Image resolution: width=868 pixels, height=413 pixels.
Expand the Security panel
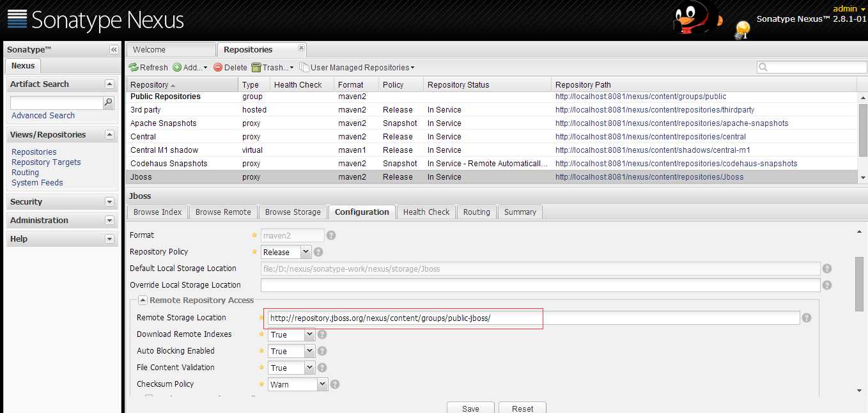coord(109,201)
